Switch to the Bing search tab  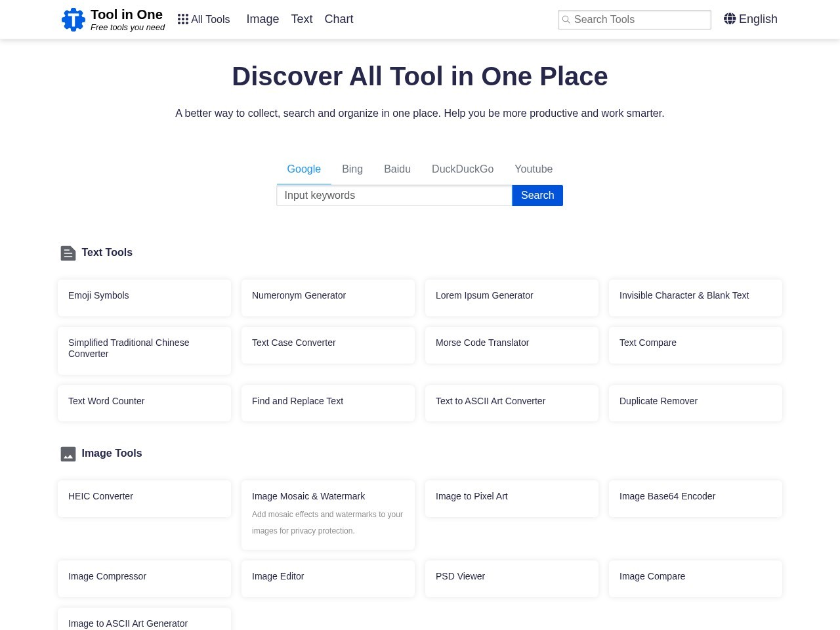[352, 169]
